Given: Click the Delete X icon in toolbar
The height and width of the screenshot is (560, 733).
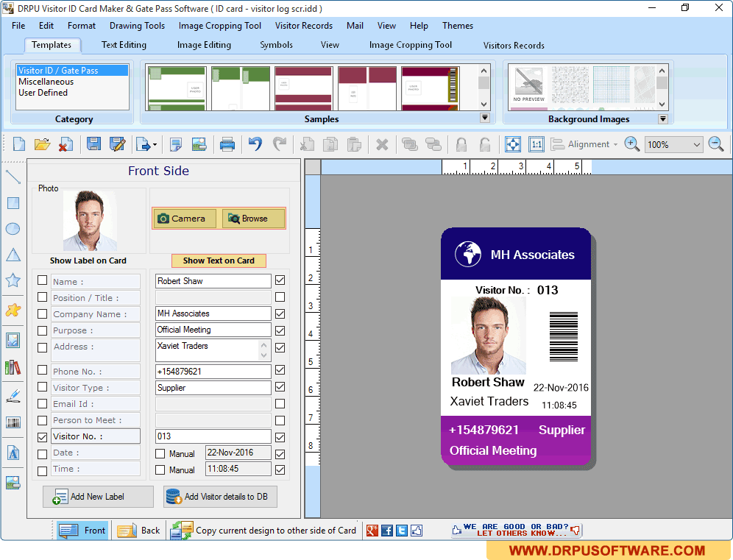Looking at the screenshot, I should [382, 144].
